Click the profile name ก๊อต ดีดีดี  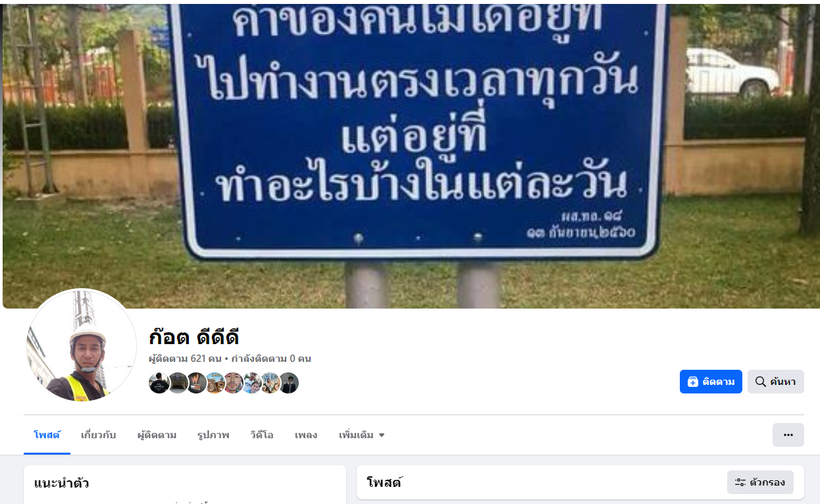tap(193, 337)
